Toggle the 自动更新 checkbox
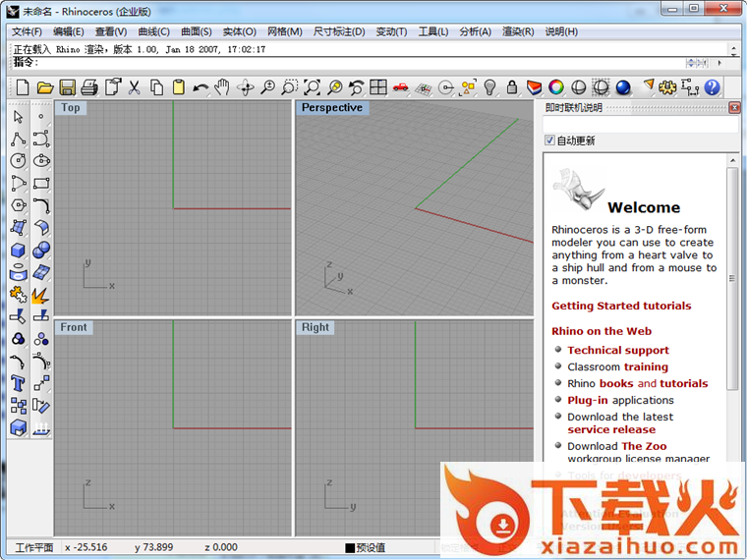 click(549, 140)
